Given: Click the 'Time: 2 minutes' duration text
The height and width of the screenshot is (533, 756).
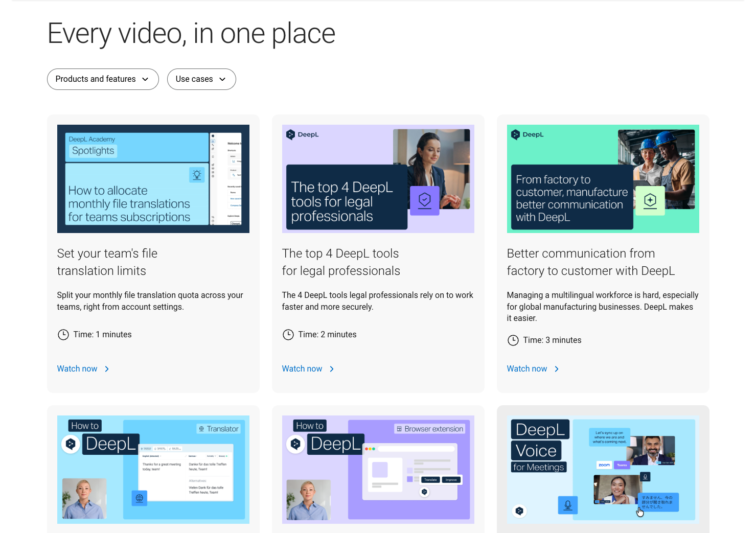Looking at the screenshot, I should (x=327, y=335).
